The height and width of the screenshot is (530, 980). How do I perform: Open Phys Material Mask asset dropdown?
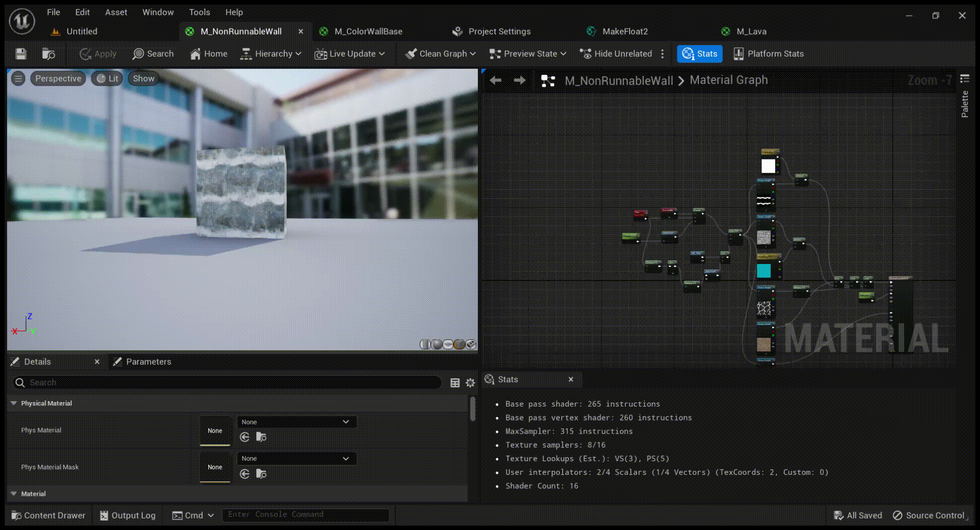click(296, 459)
